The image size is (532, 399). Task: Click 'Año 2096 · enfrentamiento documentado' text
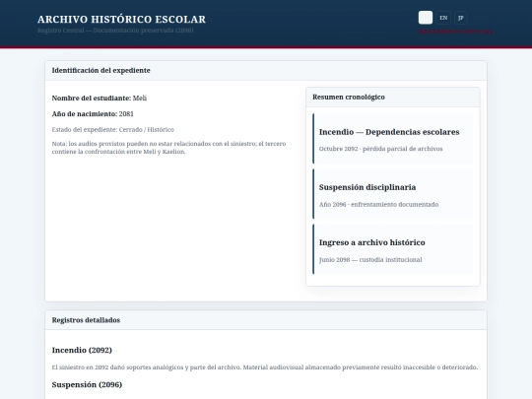point(378,204)
